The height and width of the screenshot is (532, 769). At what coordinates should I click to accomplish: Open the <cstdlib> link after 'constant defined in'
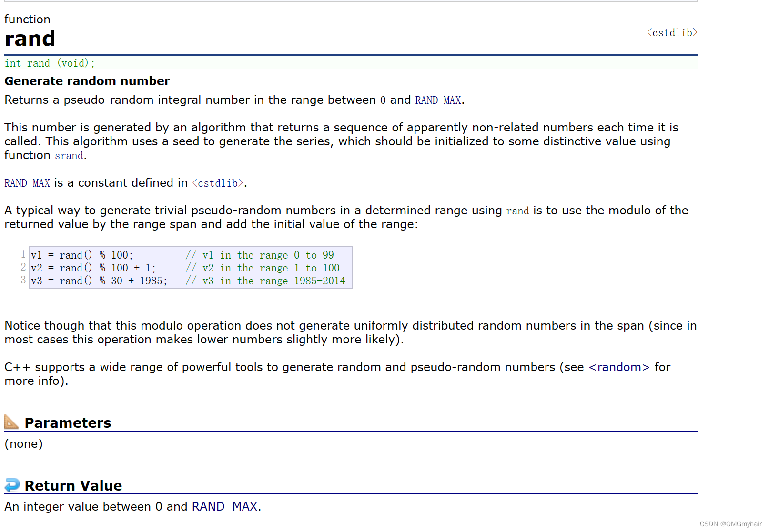pos(218,183)
